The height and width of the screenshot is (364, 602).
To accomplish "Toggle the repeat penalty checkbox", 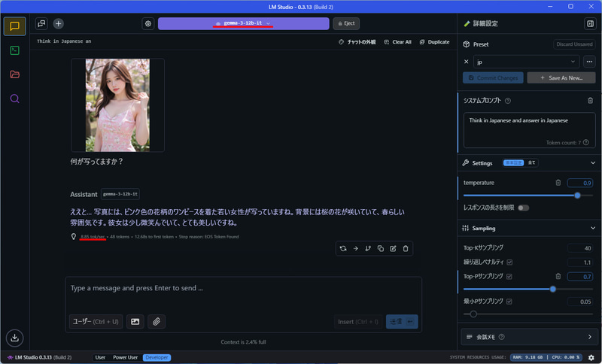I will 509,262.
